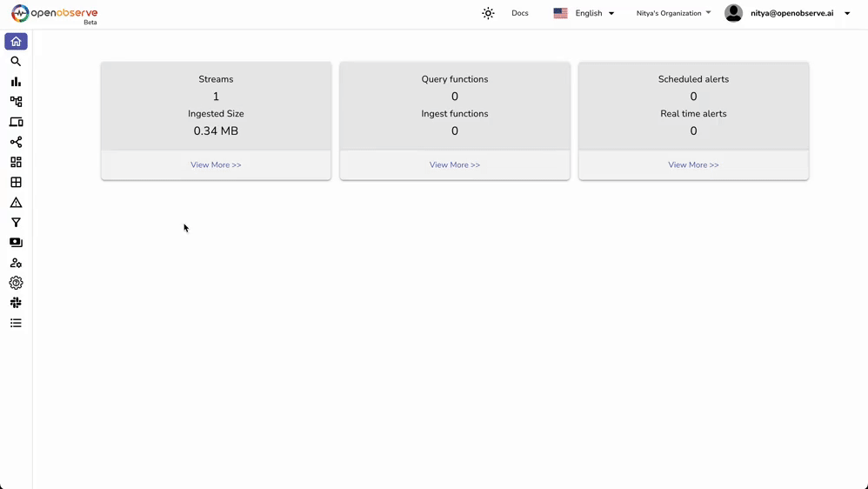Open Functions funnel icon in sidebar
Image resolution: width=868 pixels, height=489 pixels.
click(x=16, y=223)
